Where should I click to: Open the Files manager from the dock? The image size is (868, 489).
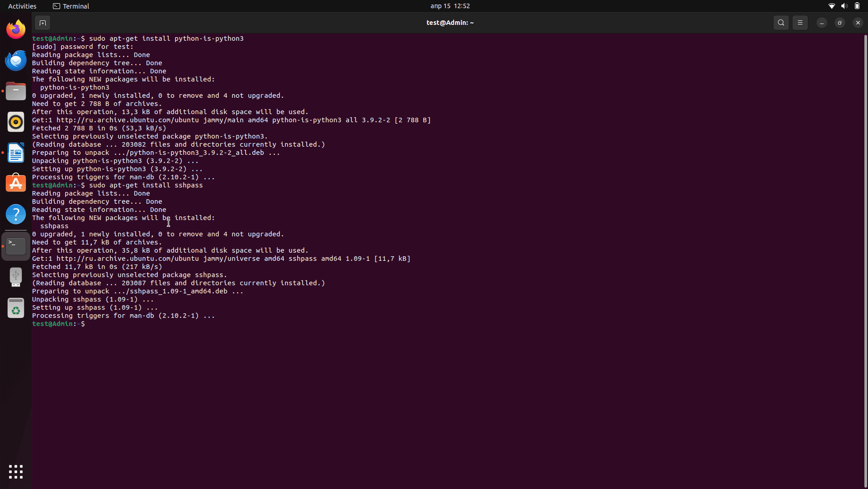16,91
